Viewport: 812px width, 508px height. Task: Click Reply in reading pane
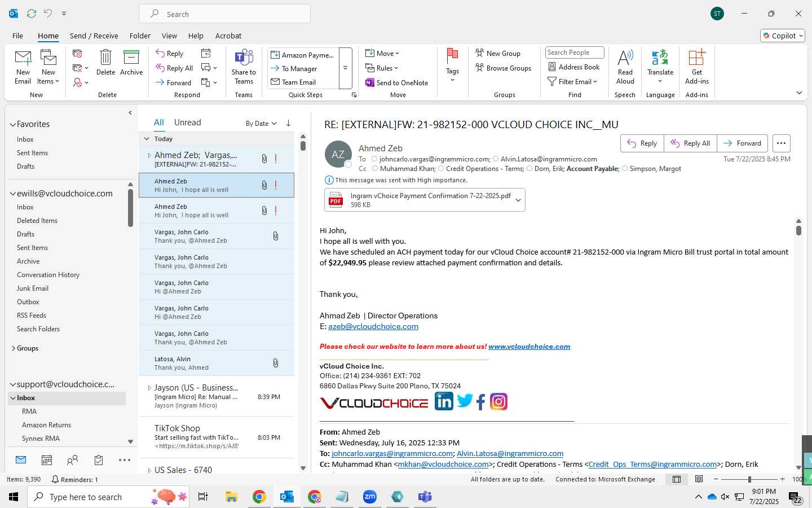[642, 143]
